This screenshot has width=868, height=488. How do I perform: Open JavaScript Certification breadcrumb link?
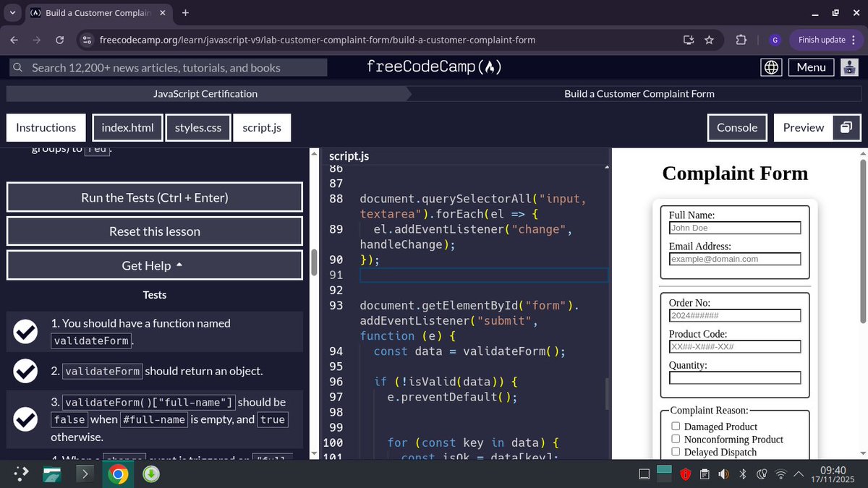click(x=205, y=93)
